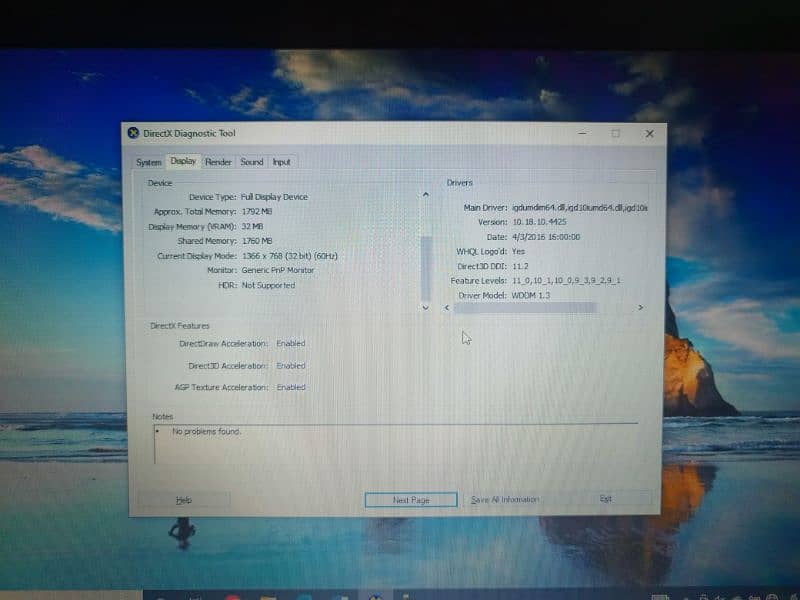
Task: Click the disabled maximize window icon
Action: (616, 133)
